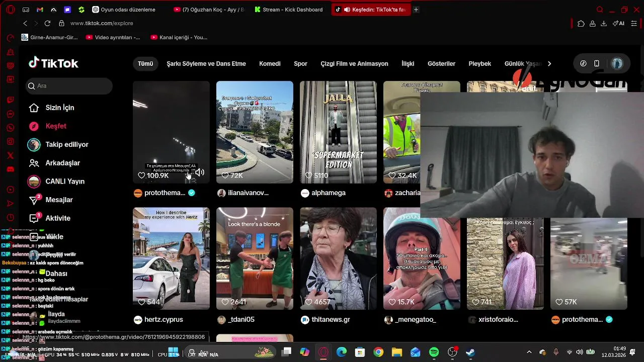Open the Look there's a blonde thumbnail

(255, 258)
